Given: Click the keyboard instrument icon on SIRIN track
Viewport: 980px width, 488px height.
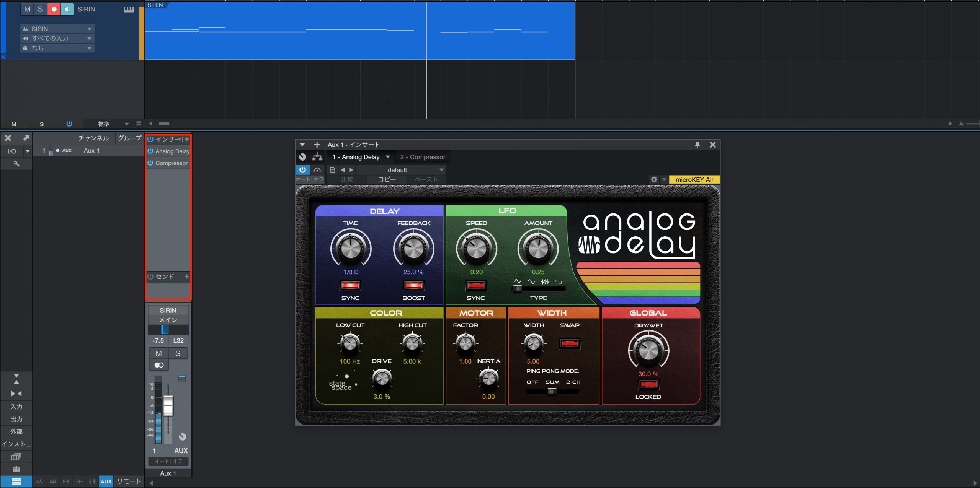Looking at the screenshot, I should 129,9.
